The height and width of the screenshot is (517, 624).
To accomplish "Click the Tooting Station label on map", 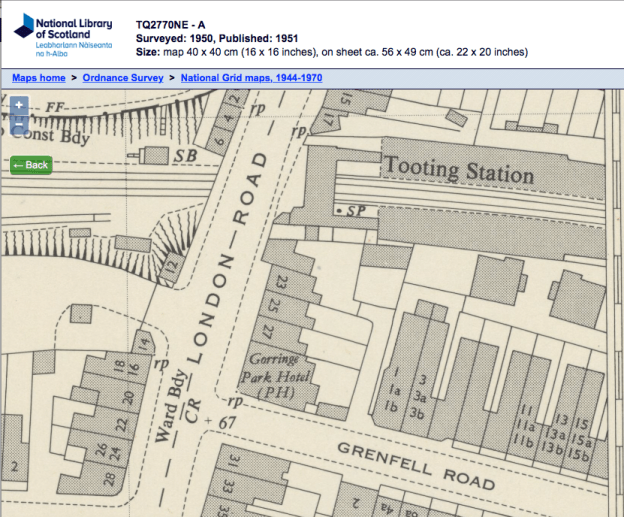I will tap(459, 169).
